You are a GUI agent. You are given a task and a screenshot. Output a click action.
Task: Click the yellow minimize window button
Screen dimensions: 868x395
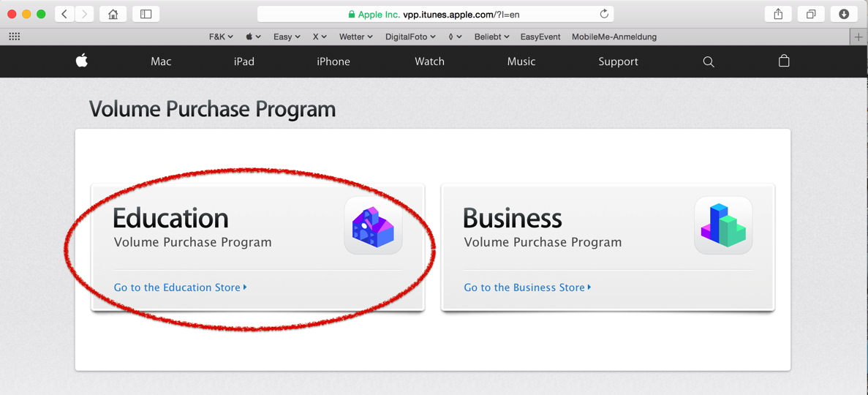tap(26, 14)
